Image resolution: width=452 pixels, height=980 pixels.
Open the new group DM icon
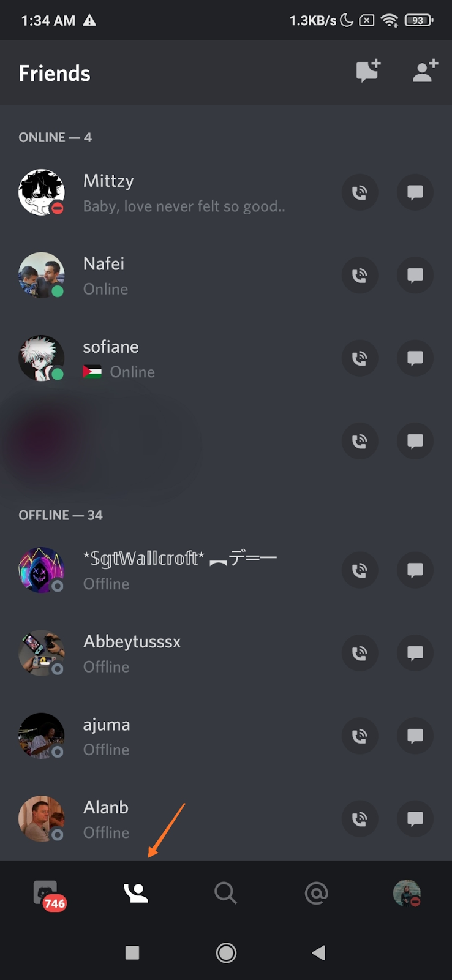[x=368, y=72]
